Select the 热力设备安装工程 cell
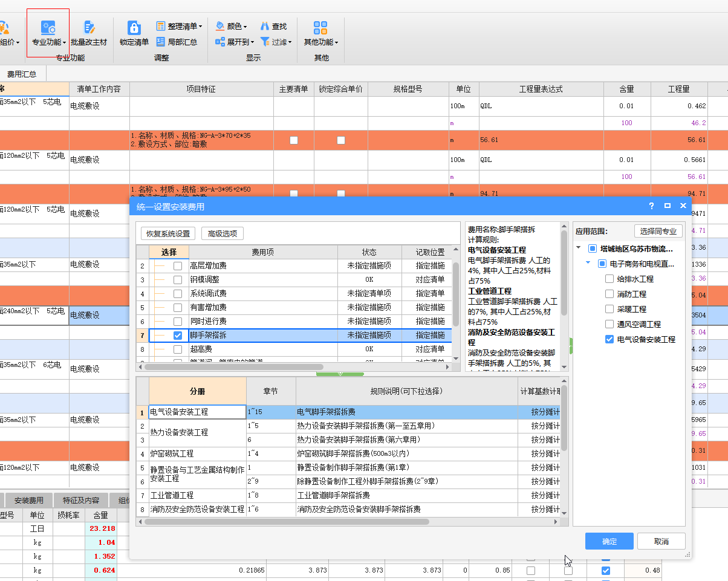 tap(198, 433)
